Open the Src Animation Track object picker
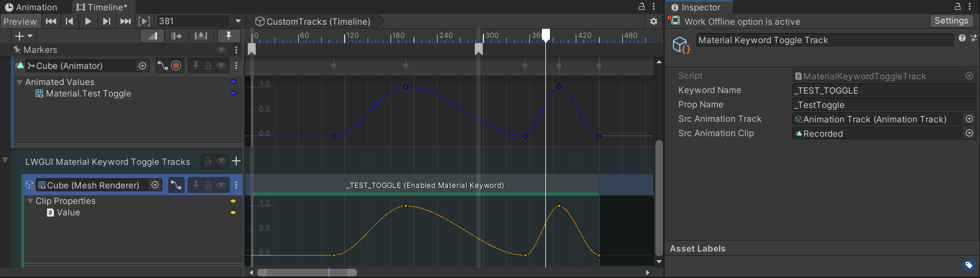This screenshot has width=980, height=278. click(x=969, y=119)
